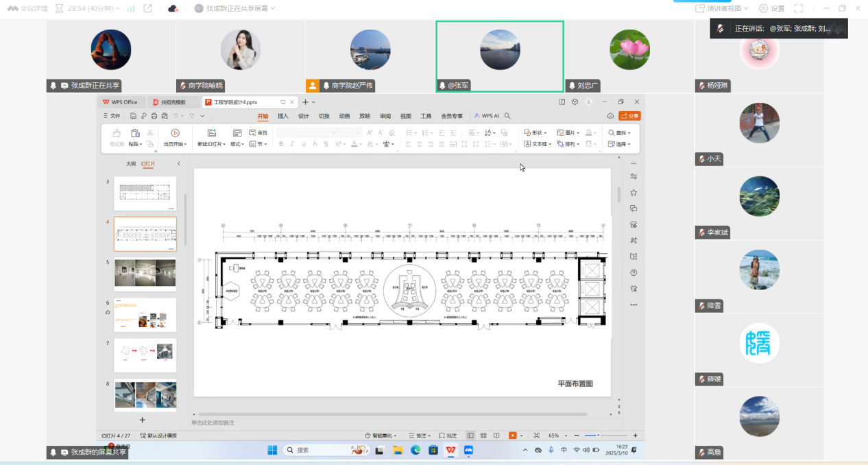Click the ribbon search magnifier icon
Viewport: 868px width, 465px height.
click(x=507, y=116)
